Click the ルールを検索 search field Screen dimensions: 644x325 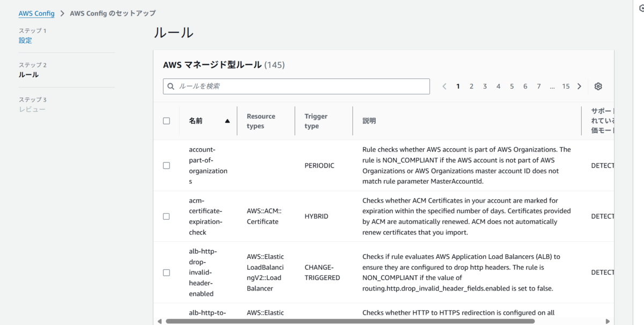[296, 86]
